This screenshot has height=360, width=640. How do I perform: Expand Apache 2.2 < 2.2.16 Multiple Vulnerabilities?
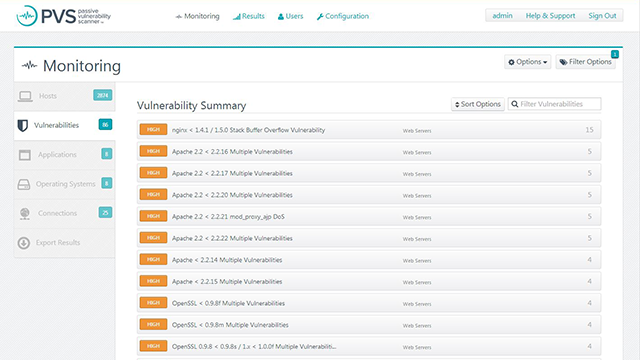point(369,151)
